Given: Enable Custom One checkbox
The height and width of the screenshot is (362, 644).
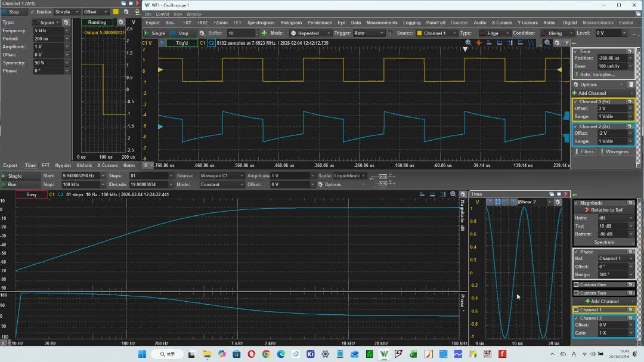Looking at the screenshot, I should [x=576, y=284].
